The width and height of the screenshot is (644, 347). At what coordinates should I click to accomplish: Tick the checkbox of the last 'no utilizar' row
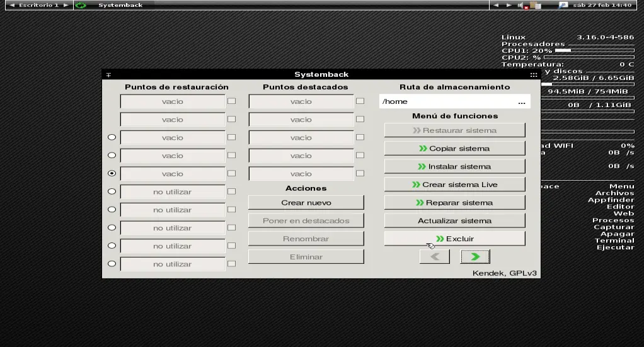[232, 264]
